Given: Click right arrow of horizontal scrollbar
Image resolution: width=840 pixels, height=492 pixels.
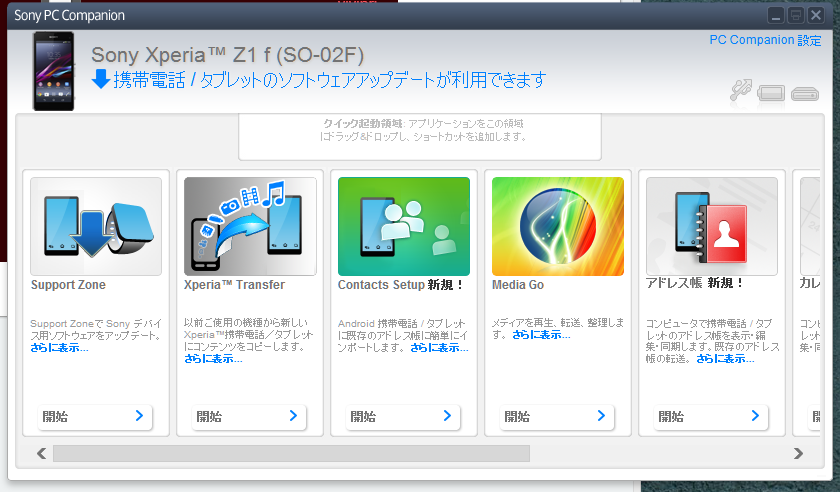Looking at the screenshot, I should click(x=798, y=453).
